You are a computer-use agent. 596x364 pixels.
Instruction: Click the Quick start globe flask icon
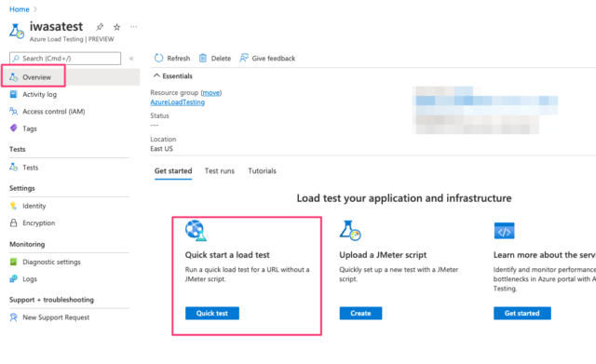(196, 230)
